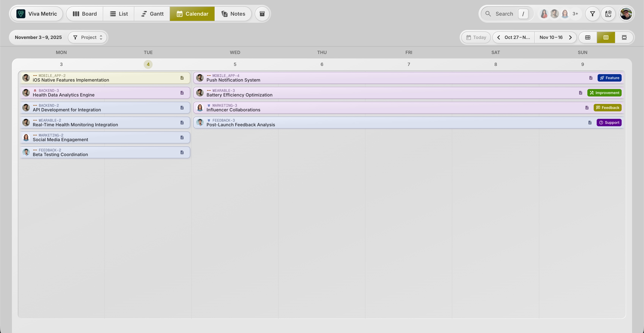The image size is (644, 333).
Task: Click the document icon on Social Media Engagement
Action: click(182, 137)
